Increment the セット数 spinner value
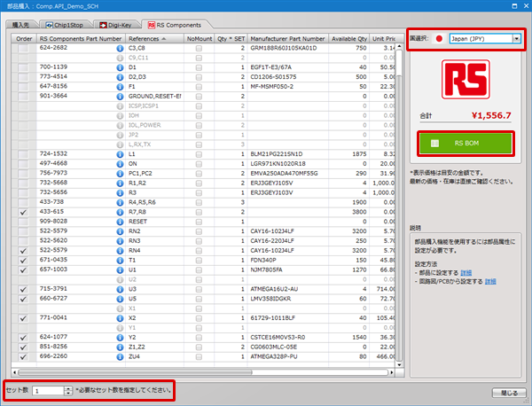Screen dimensions: 532x406 pyautogui.click(x=68, y=388)
